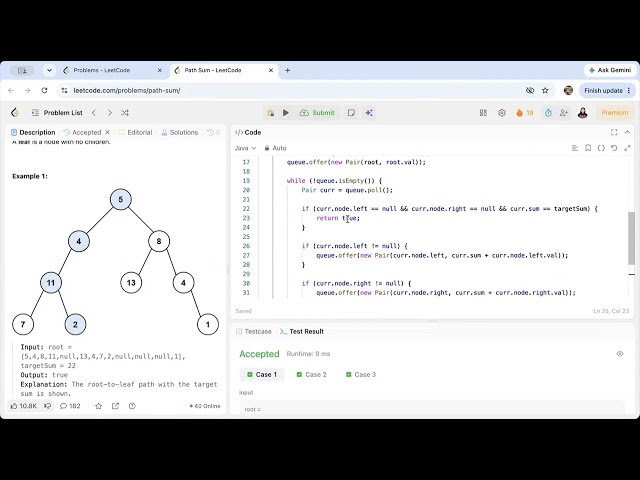The height and width of the screenshot is (480, 640).
Task: Click the format code icon
Action: pos(575,148)
